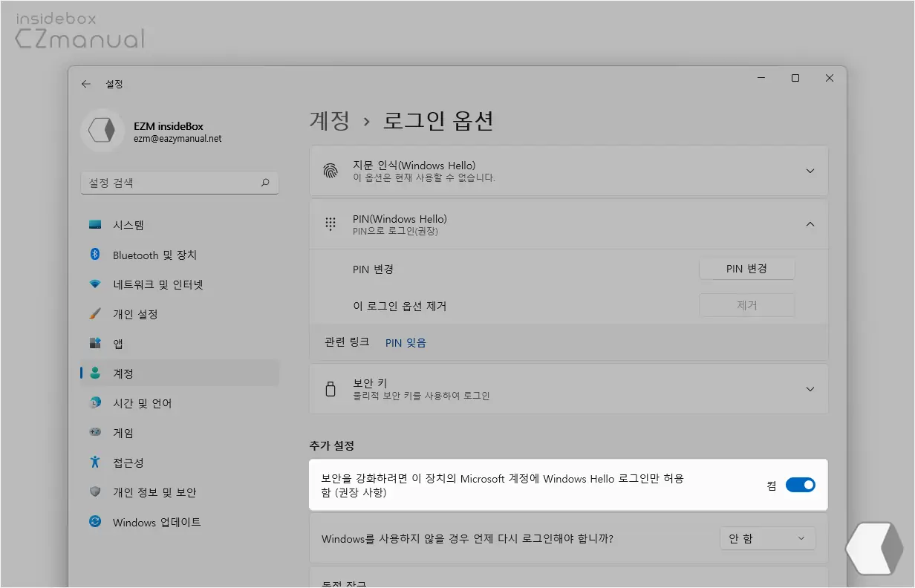915x588 pixels.
Task: Click the Windows를 사용하지 않을 경우 question text
Action: pyautogui.click(x=467, y=538)
